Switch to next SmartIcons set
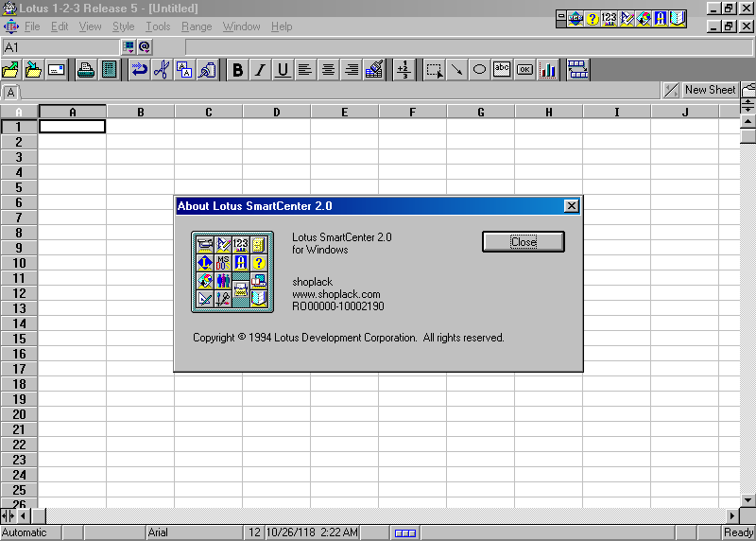This screenshot has width=756, height=541. point(577,70)
